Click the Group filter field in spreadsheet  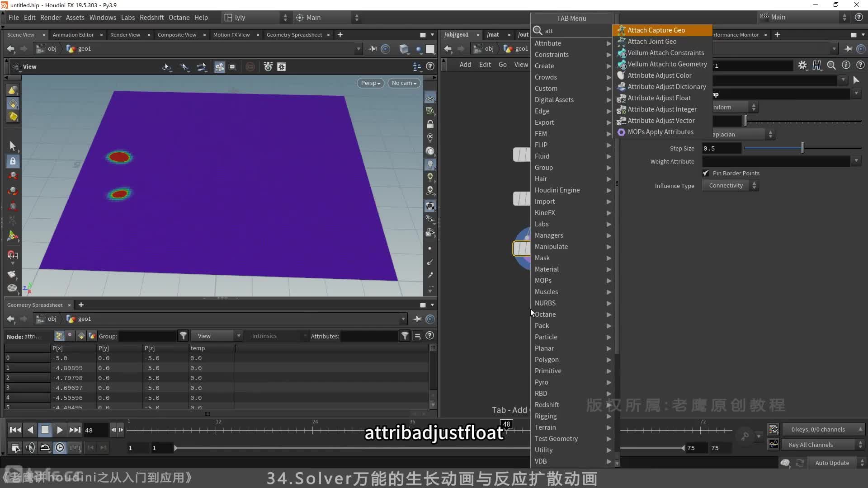point(147,336)
